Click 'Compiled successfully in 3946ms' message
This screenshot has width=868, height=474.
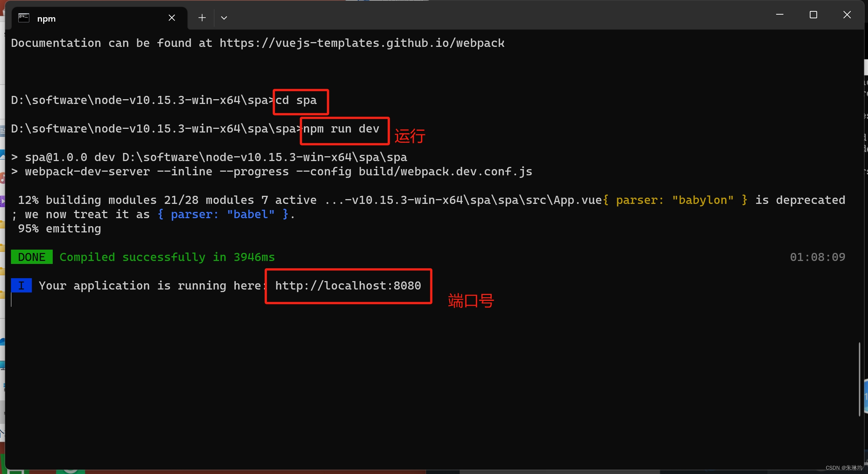tap(167, 257)
